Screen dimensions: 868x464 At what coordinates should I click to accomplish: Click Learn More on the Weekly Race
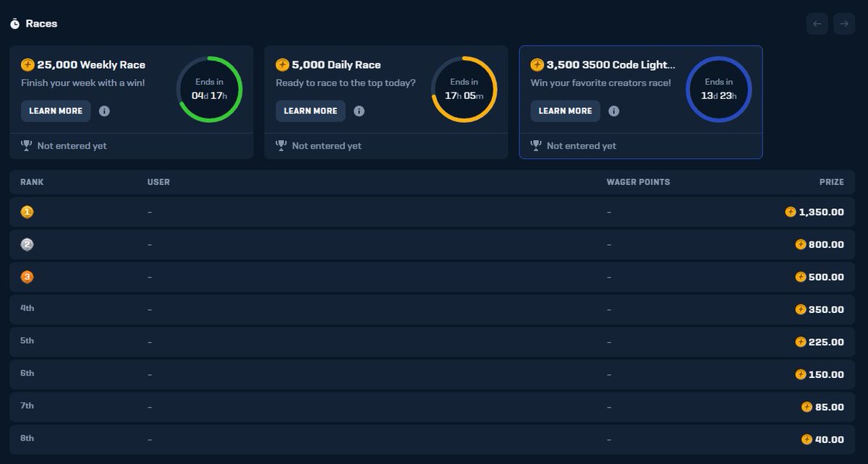click(x=56, y=111)
